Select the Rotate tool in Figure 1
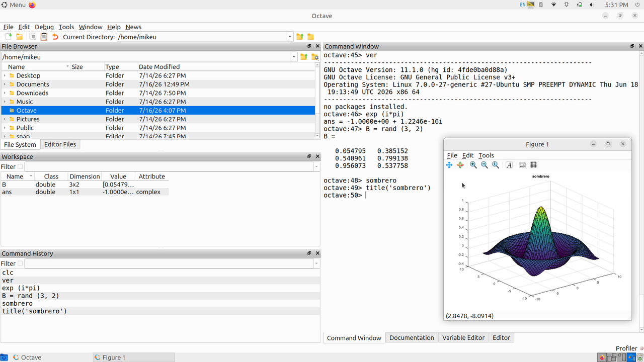 tap(460, 165)
